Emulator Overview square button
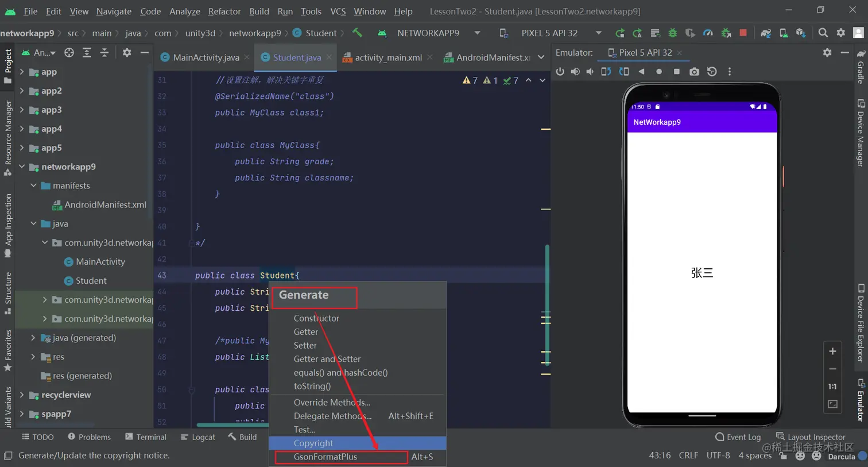The image size is (868, 467). point(677,72)
